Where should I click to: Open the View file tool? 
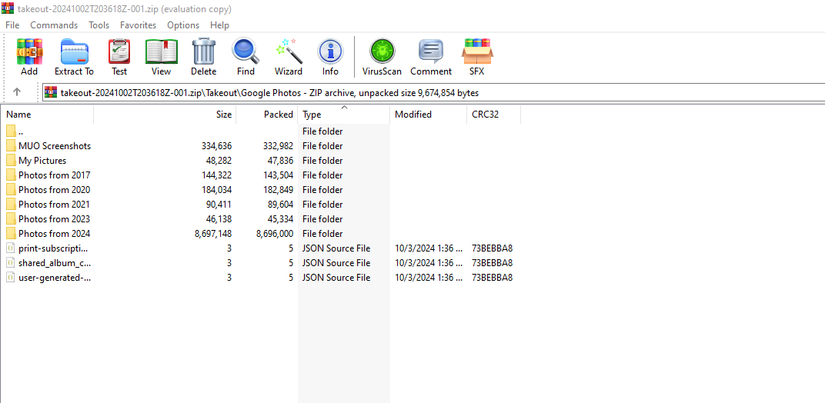161,52
